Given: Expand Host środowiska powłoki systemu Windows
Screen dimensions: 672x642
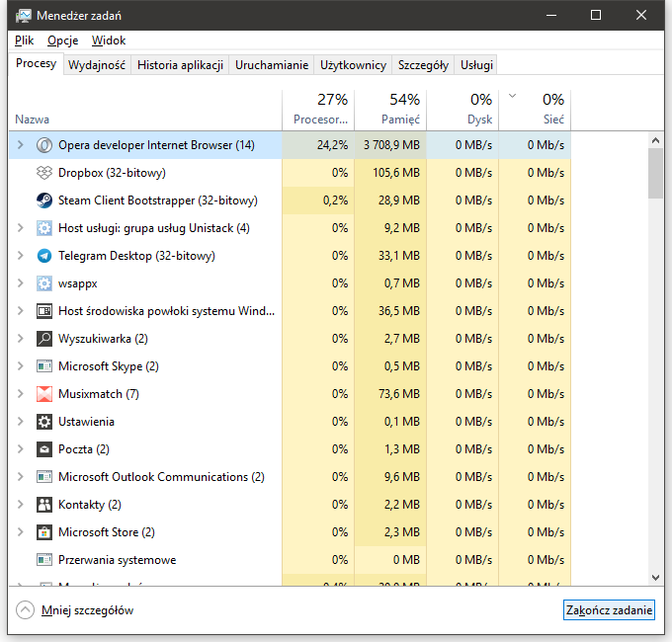Looking at the screenshot, I should pyautogui.click(x=20, y=311).
